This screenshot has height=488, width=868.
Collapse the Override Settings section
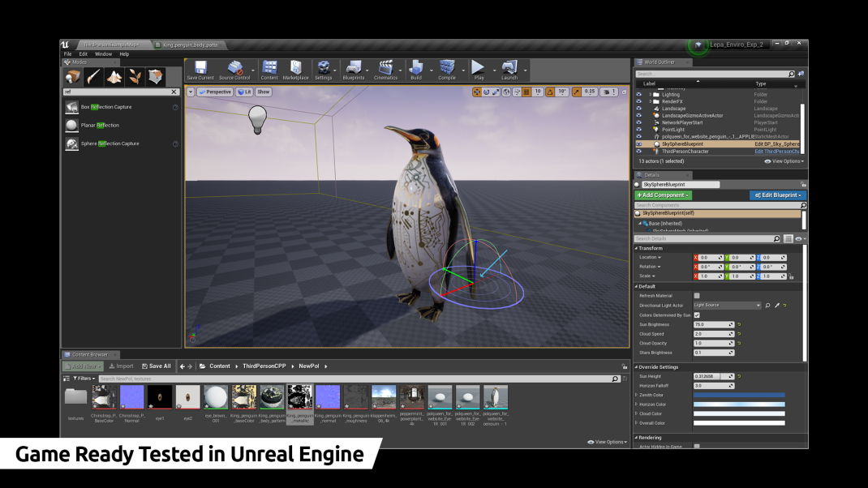pyautogui.click(x=636, y=367)
